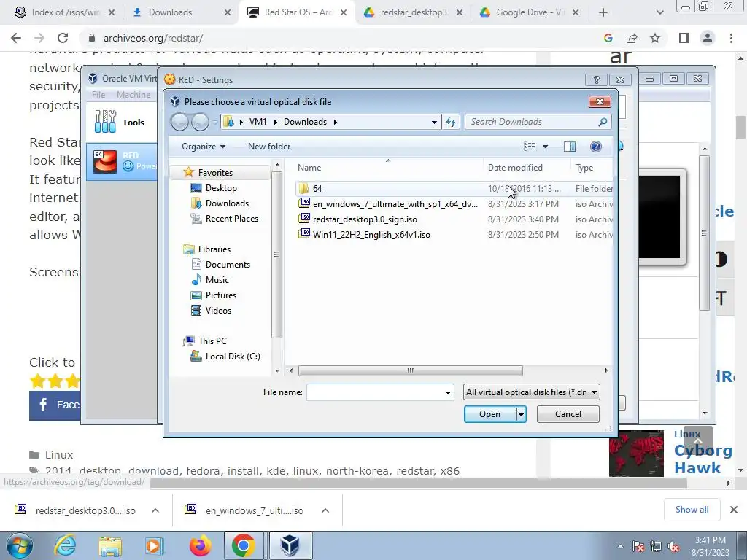Click the search magnifier icon
The height and width of the screenshot is (560, 747).
click(603, 122)
